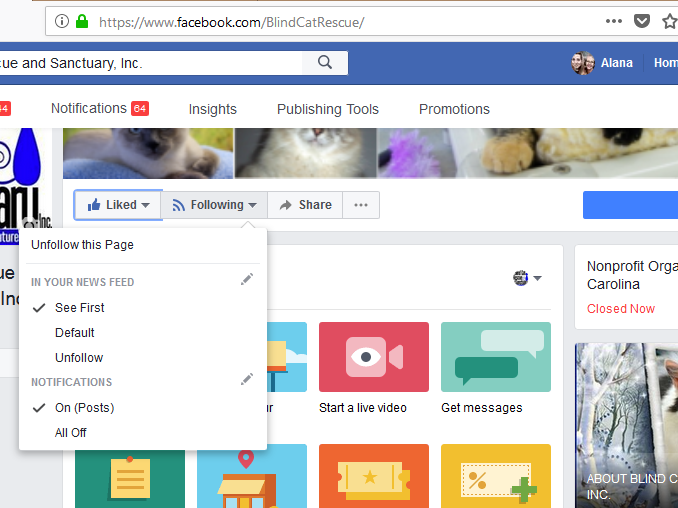Image resolution: width=678 pixels, height=508 pixels.
Task: Click the Pocket save icon
Action: (x=642, y=21)
